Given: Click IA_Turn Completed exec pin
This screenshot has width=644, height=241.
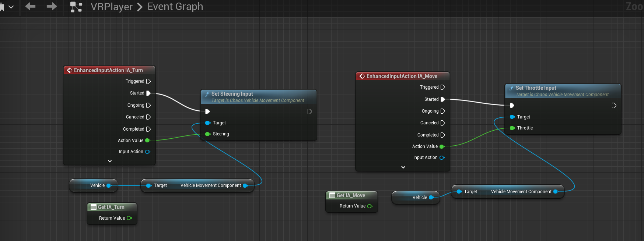Looking at the screenshot, I should tap(148, 129).
